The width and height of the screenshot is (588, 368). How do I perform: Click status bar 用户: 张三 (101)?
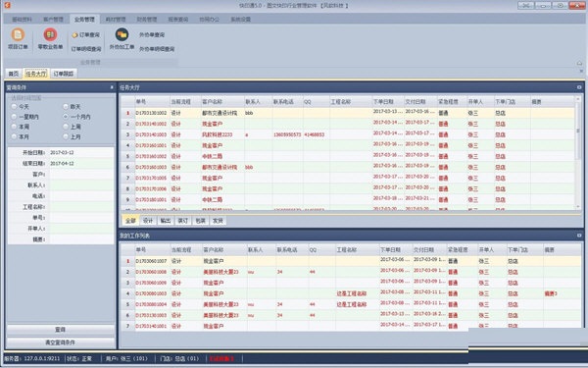[x=126, y=358]
